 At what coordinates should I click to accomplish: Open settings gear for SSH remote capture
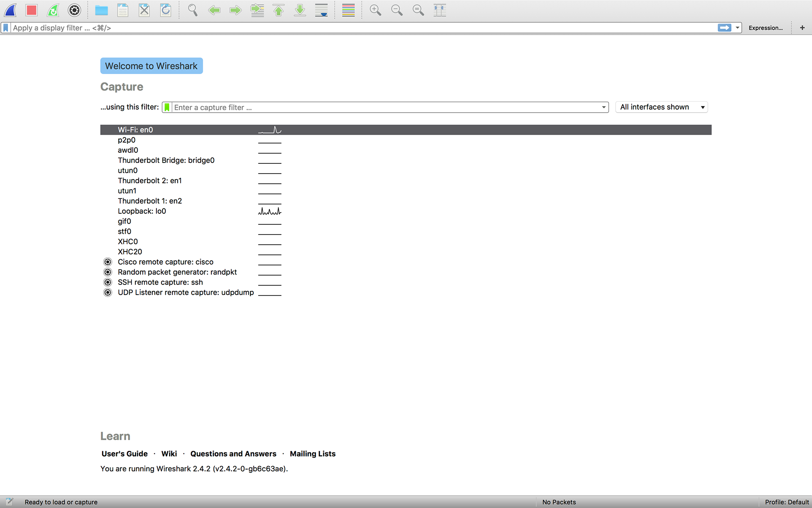[x=108, y=282]
